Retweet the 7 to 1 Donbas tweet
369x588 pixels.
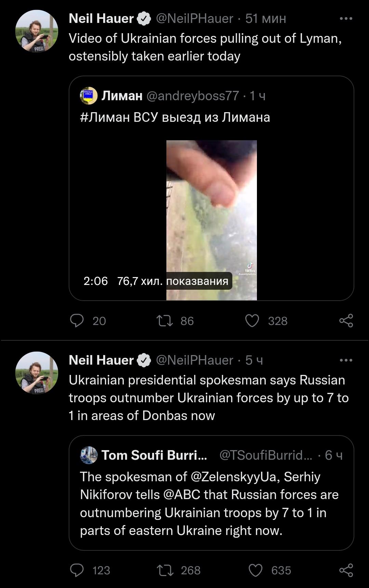(165, 570)
